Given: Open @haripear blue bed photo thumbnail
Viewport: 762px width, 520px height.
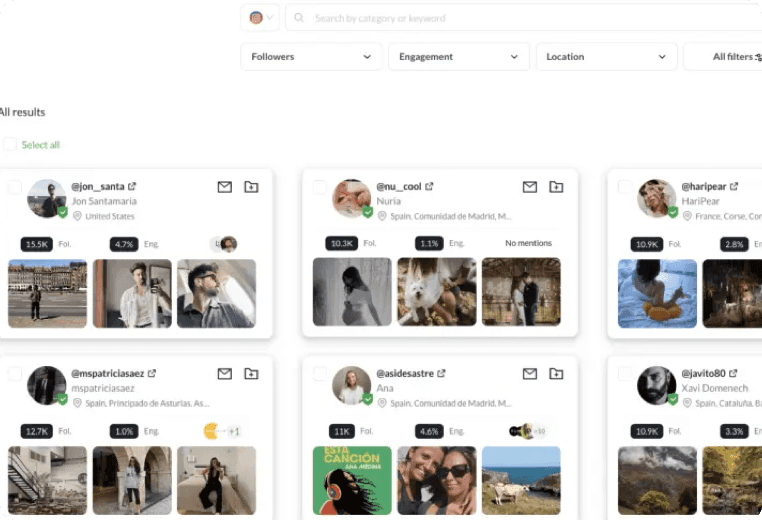Looking at the screenshot, I should pyautogui.click(x=658, y=294).
